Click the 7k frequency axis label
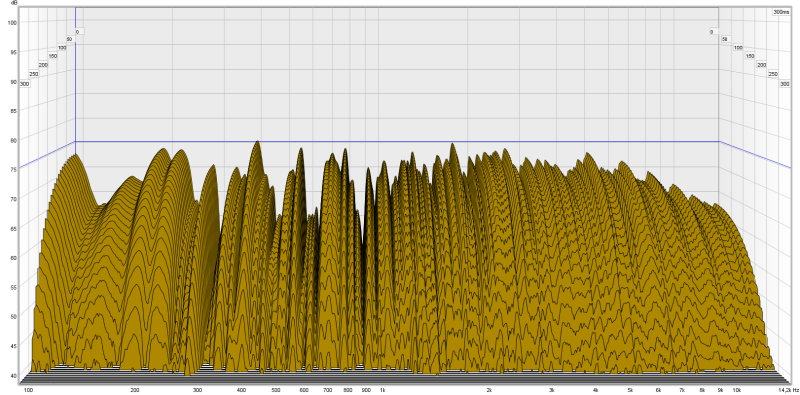Viewport: 800px width, 395px height. click(x=682, y=390)
